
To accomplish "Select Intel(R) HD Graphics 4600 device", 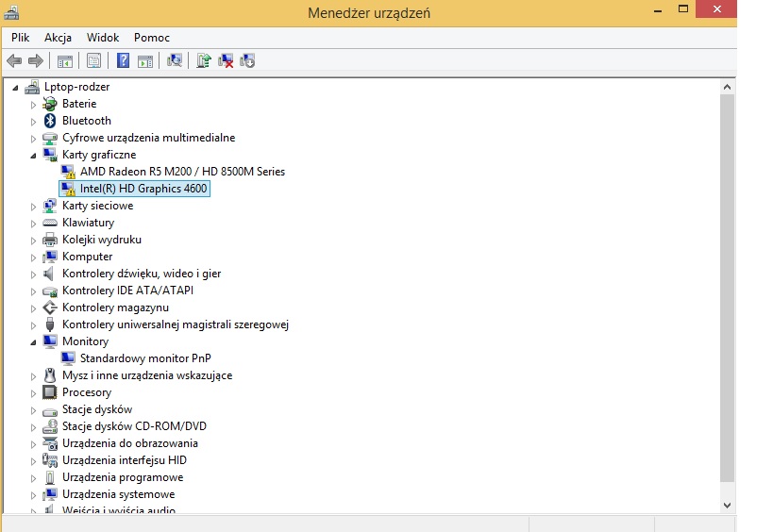I will coord(143,189).
